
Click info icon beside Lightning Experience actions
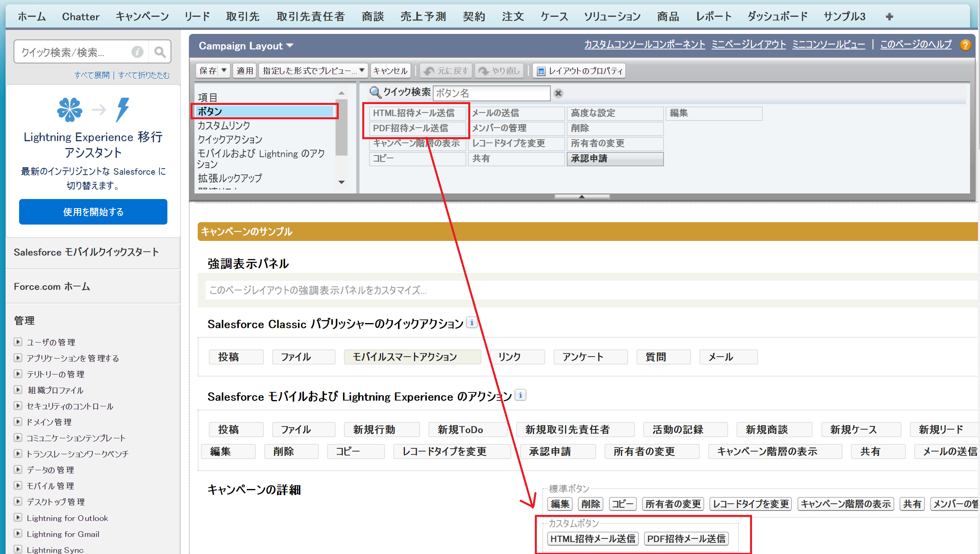[520, 395]
